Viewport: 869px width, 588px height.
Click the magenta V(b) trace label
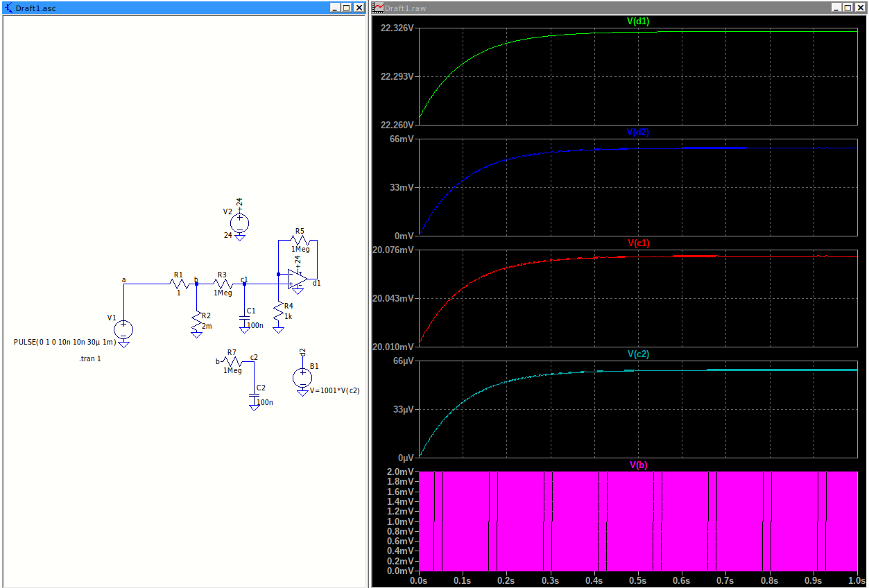638,465
